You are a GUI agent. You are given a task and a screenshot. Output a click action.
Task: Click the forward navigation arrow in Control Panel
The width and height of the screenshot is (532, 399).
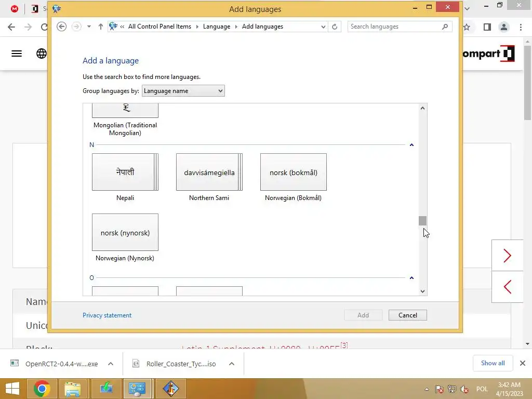[76, 26]
